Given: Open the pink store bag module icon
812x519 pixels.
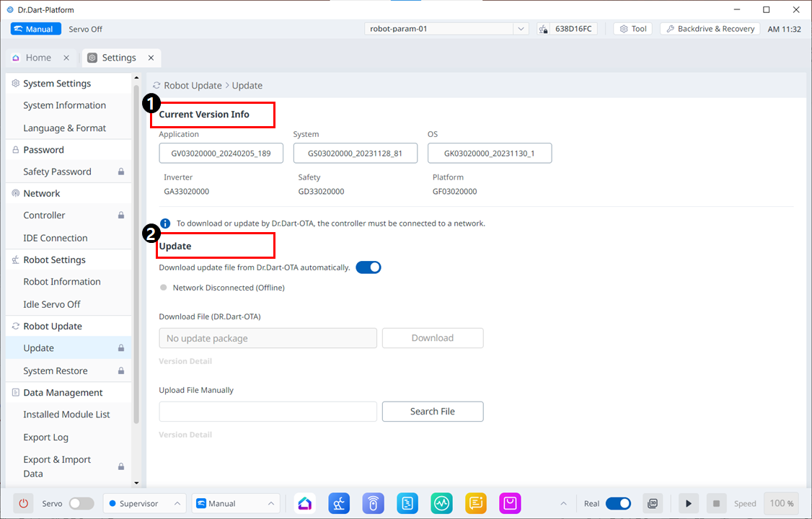Looking at the screenshot, I should (x=510, y=503).
